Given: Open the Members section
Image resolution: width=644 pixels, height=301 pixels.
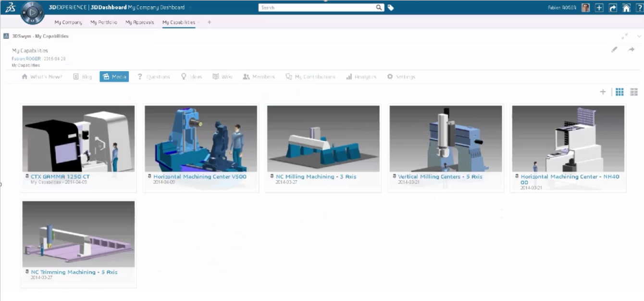Looking at the screenshot, I should click(x=259, y=77).
